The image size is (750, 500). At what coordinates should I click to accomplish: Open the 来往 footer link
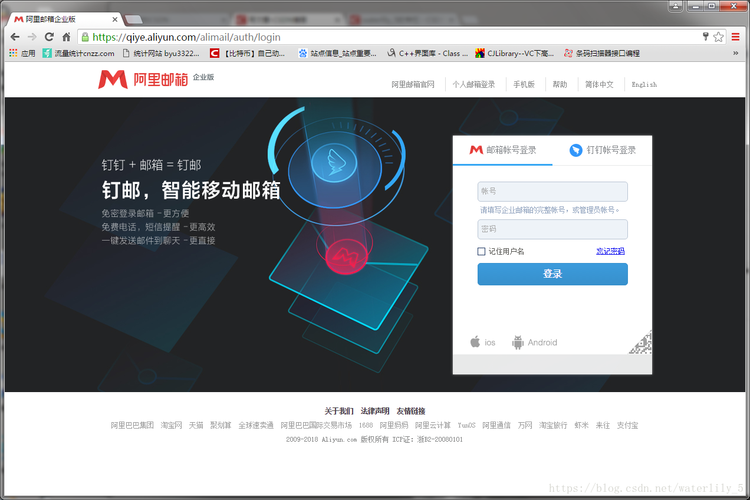coord(603,425)
